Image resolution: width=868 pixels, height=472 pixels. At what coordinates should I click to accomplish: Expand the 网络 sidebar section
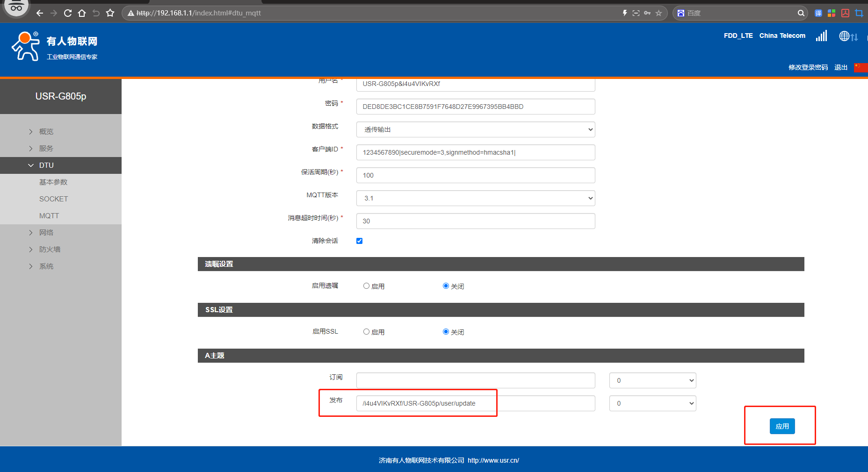pos(46,233)
